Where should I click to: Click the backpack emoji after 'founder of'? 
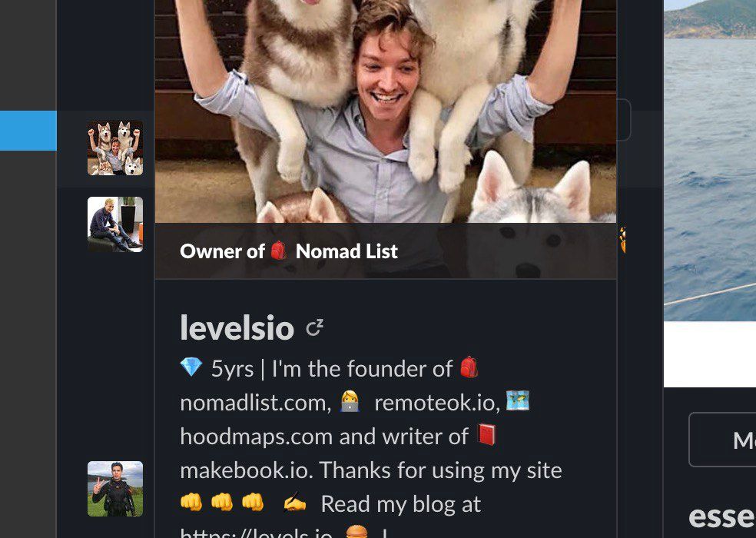(x=469, y=367)
